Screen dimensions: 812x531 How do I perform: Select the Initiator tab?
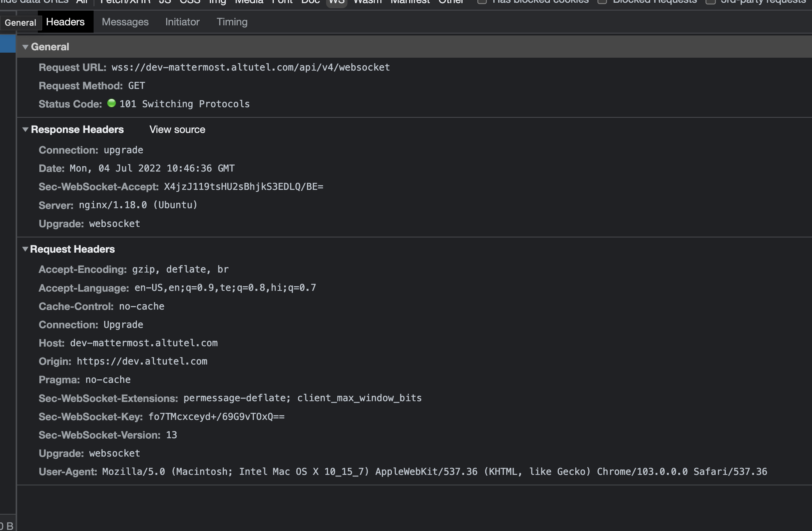[x=182, y=22]
